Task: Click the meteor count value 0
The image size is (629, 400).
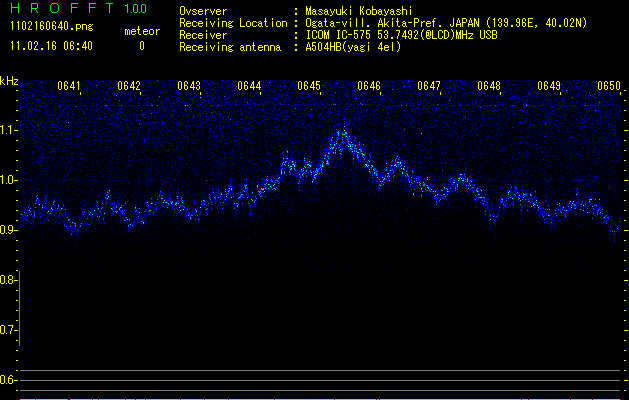Action: coord(141,46)
